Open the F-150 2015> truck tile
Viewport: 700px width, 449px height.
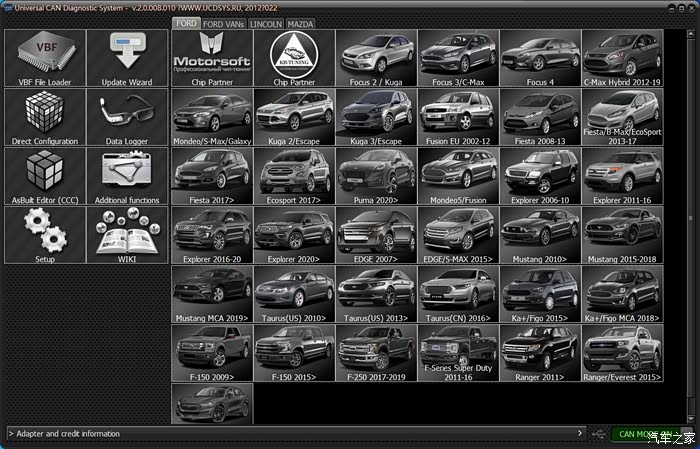[x=294, y=353]
